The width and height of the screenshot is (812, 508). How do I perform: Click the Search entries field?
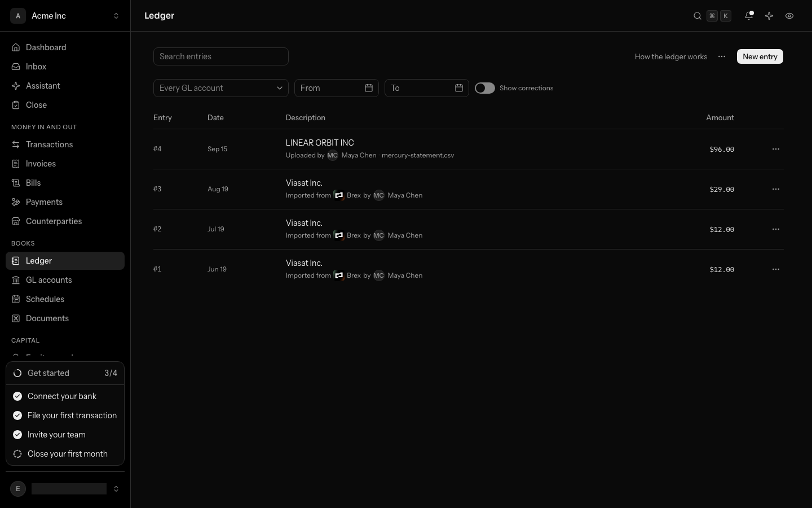pyautogui.click(x=221, y=56)
